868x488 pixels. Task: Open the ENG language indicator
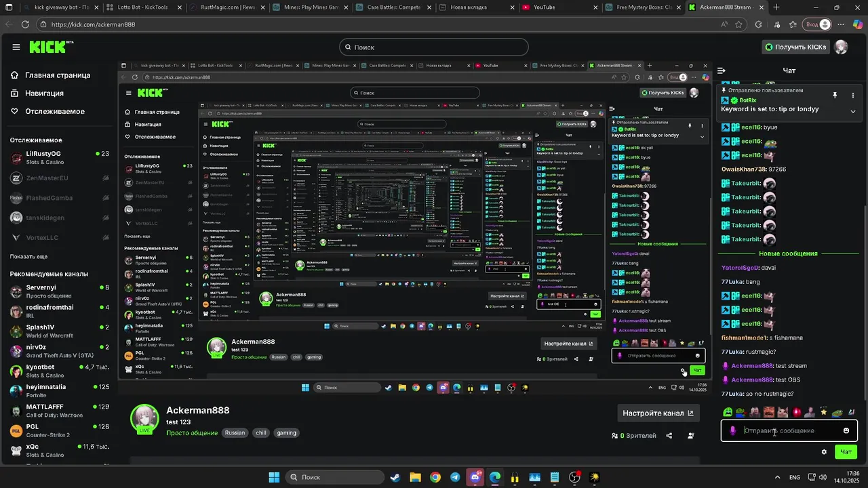click(795, 477)
